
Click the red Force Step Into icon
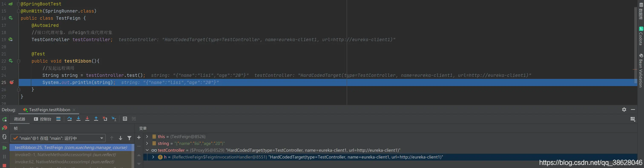87,119
